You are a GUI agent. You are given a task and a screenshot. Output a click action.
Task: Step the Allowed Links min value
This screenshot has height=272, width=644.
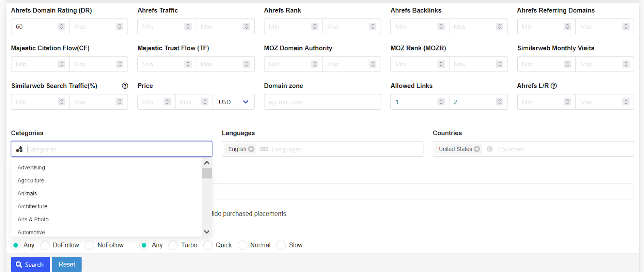pos(441,102)
